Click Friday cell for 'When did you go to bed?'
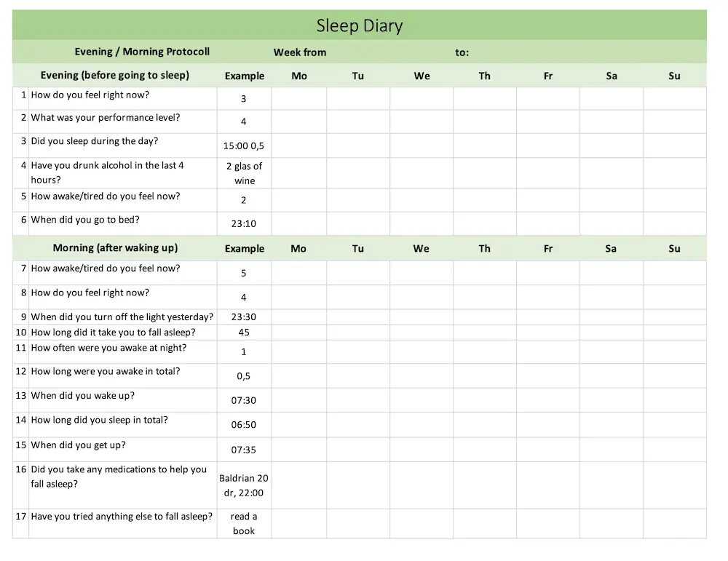This screenshot has width=728, height=561. pyautogui.click(x=548, y=223)
